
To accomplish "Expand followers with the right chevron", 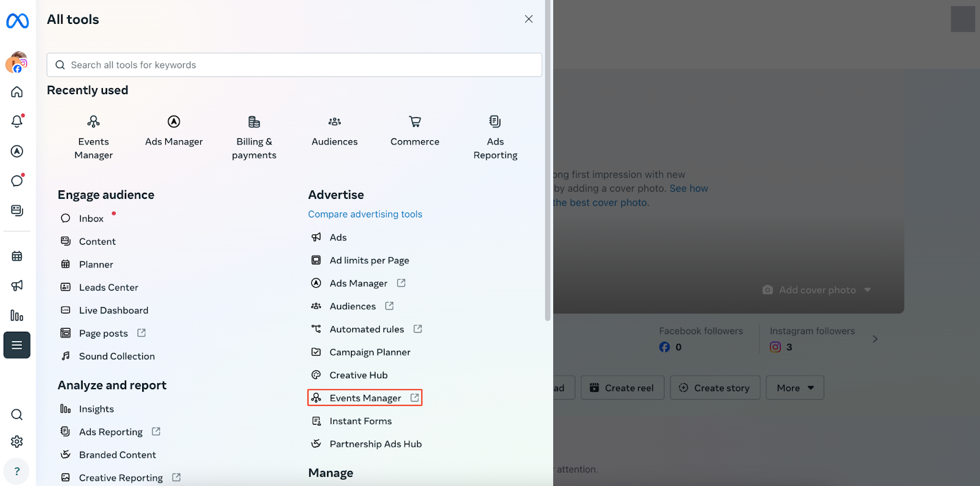I will pyautogui.click(x=875, y=338).
